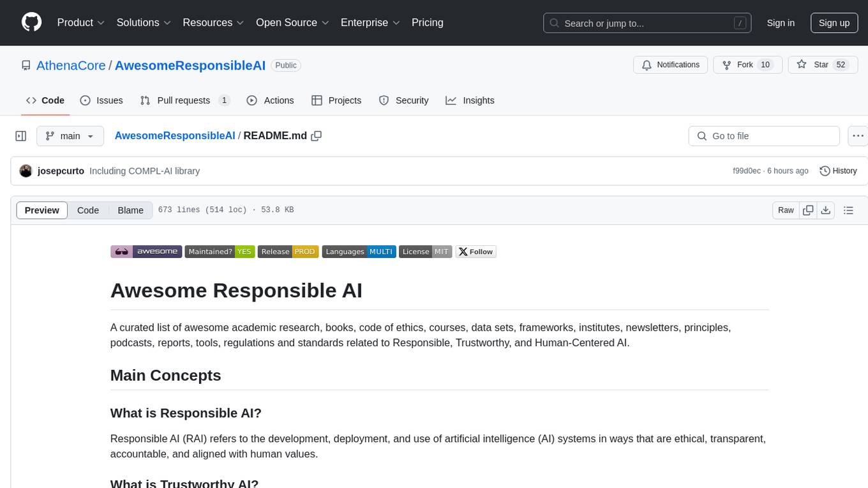Screen dimensions: 868x488
Task: Open the AthenaCore owner page
Action: click(71, 65)
